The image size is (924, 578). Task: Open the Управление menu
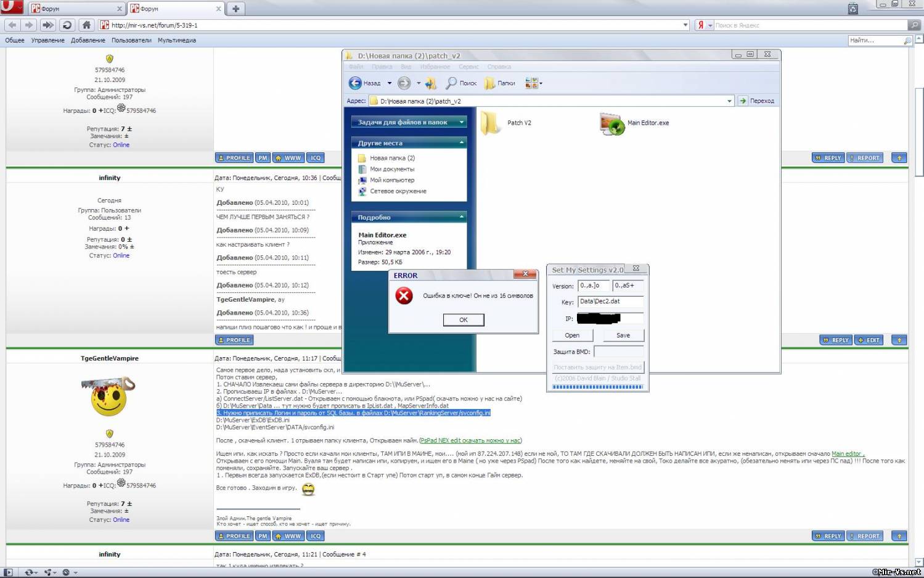tap(47, 41)
